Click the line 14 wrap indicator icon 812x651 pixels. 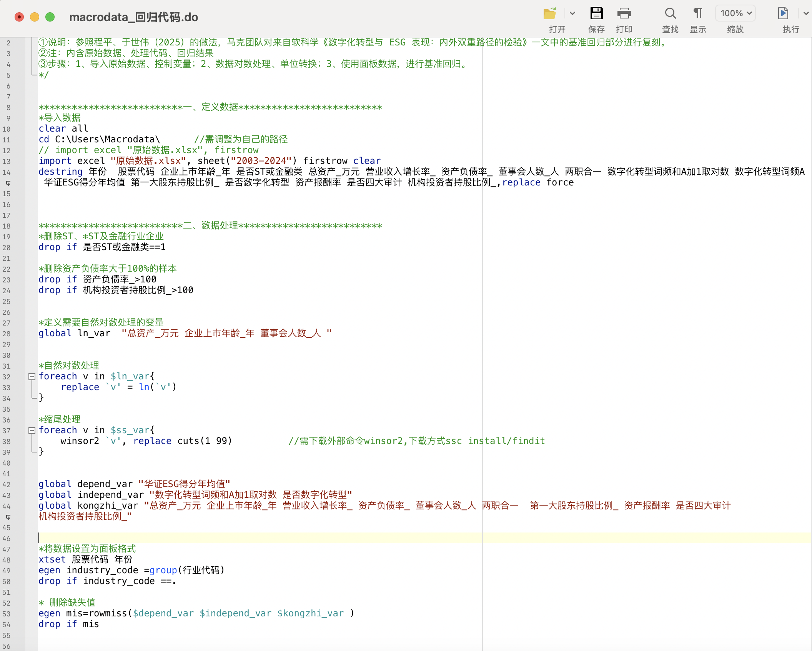(x=8, y=183)
